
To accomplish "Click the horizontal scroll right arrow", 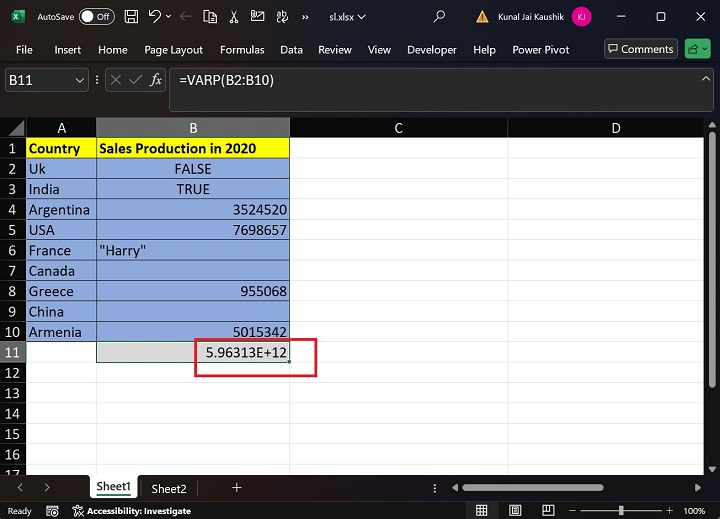I will point(698,488).
